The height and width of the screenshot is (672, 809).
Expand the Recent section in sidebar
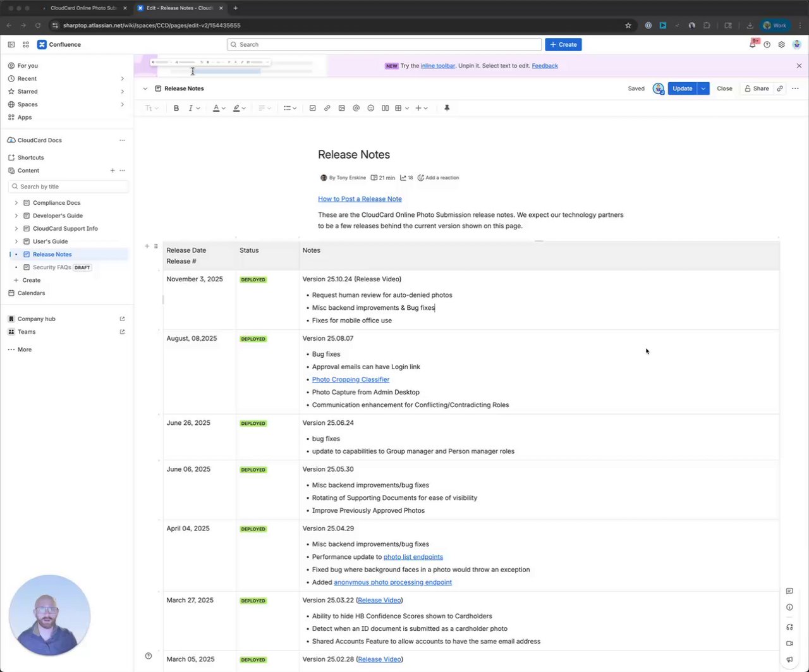[122, 78]
